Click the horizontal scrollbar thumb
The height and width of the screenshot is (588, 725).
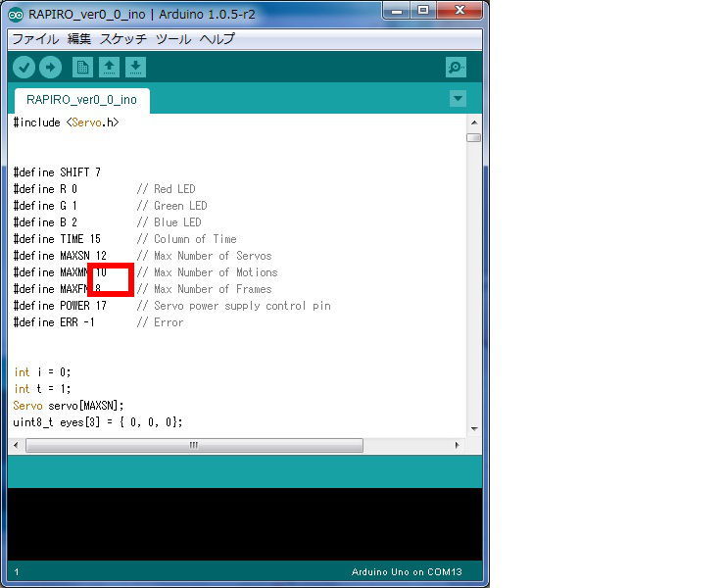[x=194, y=446]
